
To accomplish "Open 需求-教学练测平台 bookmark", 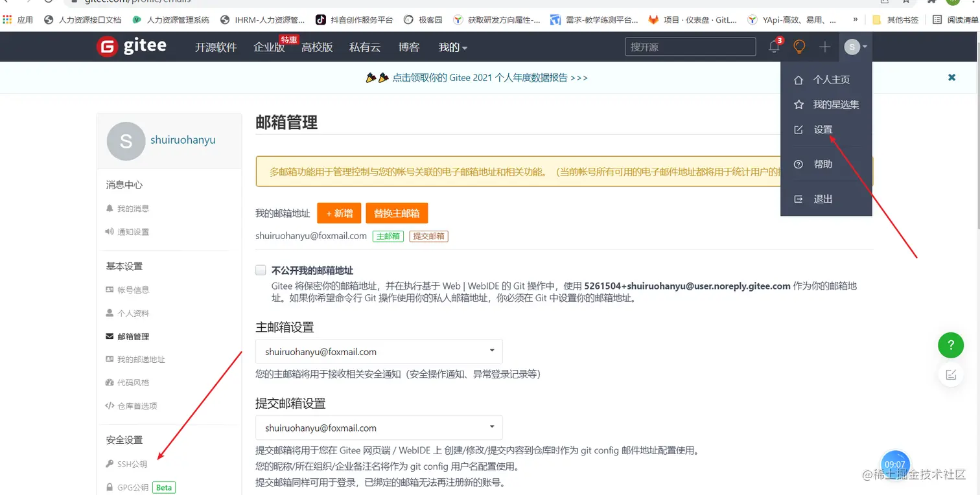I will coord(594,19).
